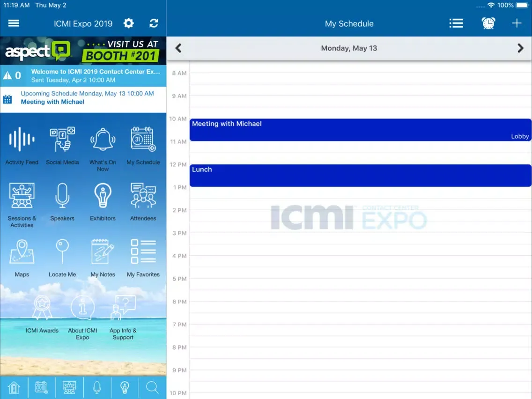Image resolution: width=532 pixels, height=399 pixels.
Task: Tap the schedule tab in bottom bar
Action: tap(42, 387)
